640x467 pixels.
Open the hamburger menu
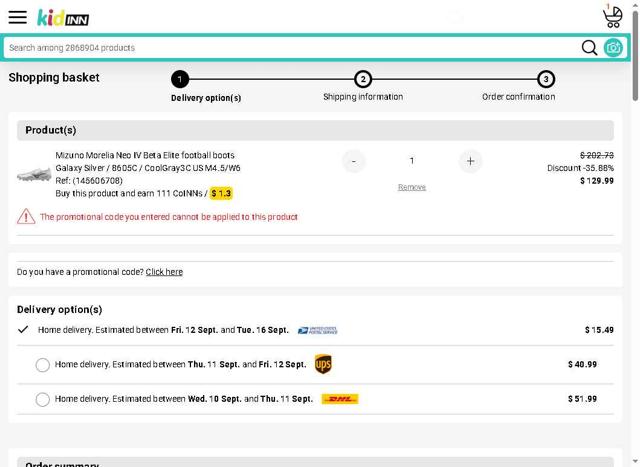point(18,17)
